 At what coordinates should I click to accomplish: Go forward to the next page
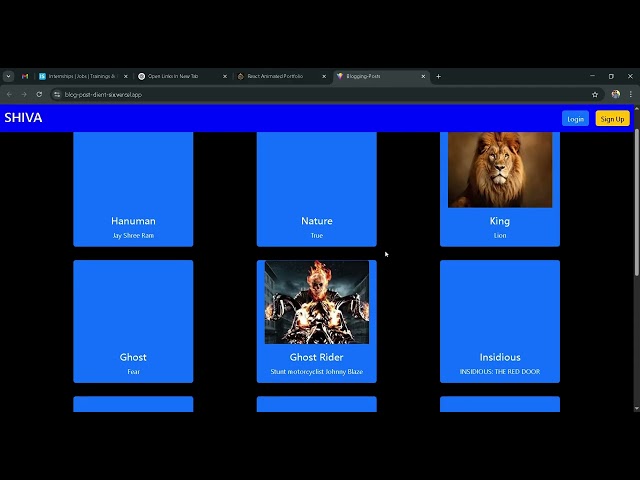(x=24, y=94)
